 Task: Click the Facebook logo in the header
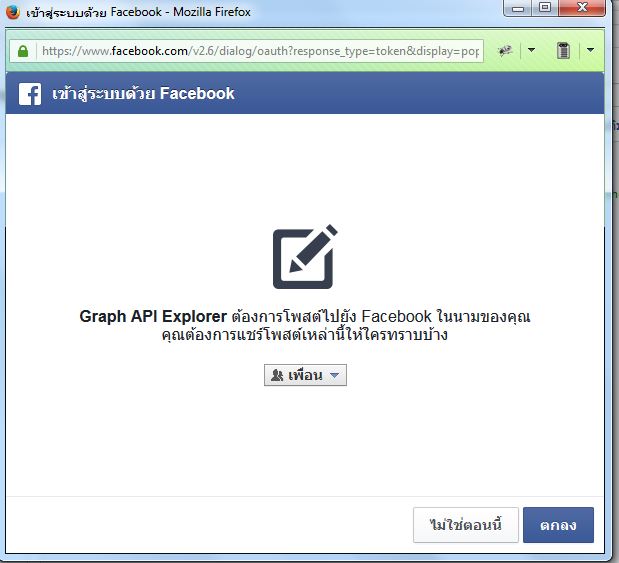30,94
